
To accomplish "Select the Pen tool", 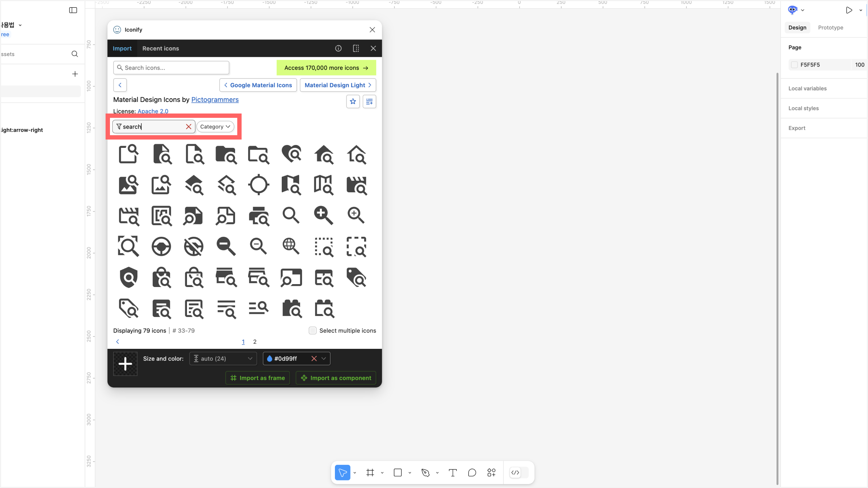I will (x=425, y=472).
